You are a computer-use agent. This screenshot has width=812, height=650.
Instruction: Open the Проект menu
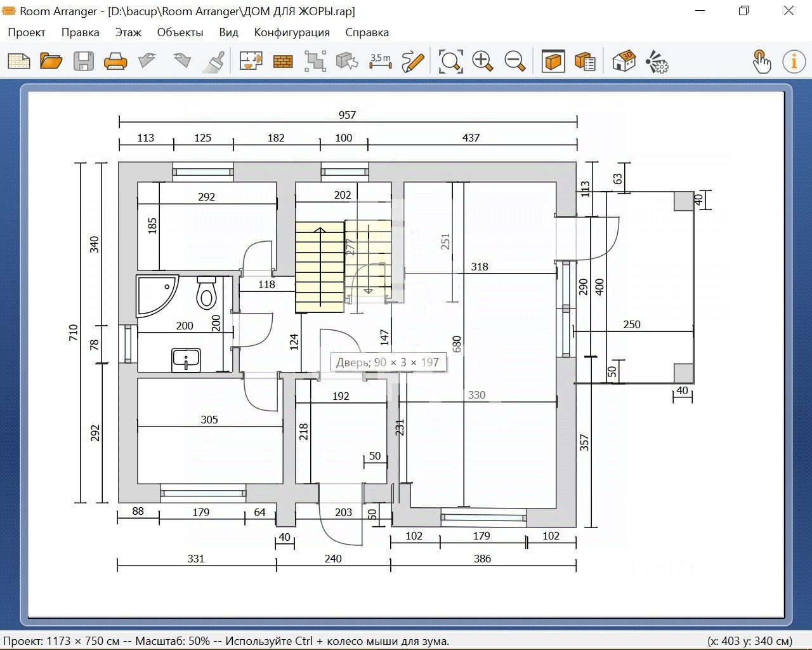(27, 32)
